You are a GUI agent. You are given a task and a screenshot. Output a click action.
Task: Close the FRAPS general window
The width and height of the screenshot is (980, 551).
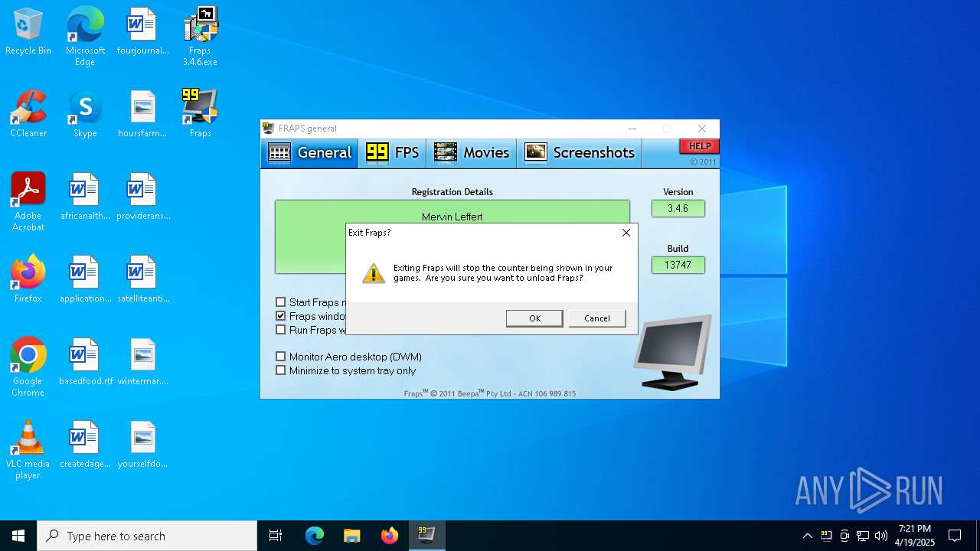click(x=702, y=129)
